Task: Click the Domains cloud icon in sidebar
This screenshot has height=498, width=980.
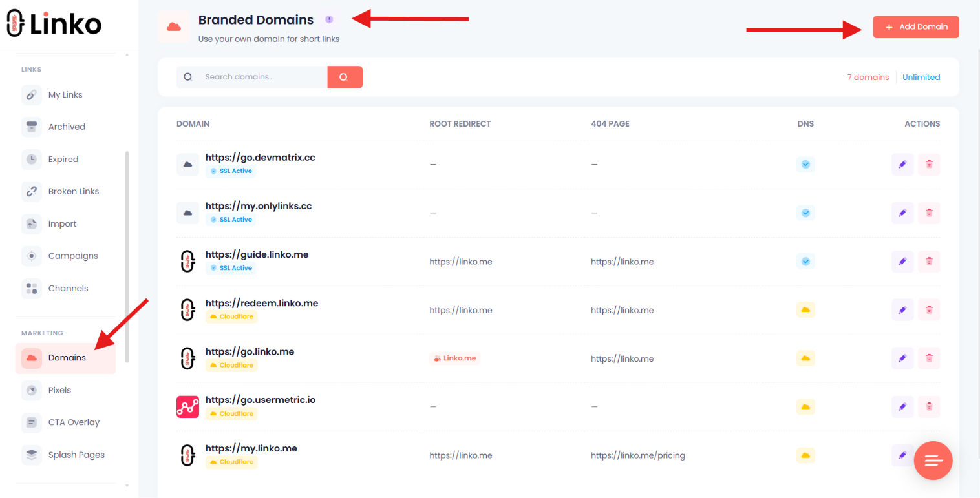Action: pyautogui.click(x=32, y=358)
